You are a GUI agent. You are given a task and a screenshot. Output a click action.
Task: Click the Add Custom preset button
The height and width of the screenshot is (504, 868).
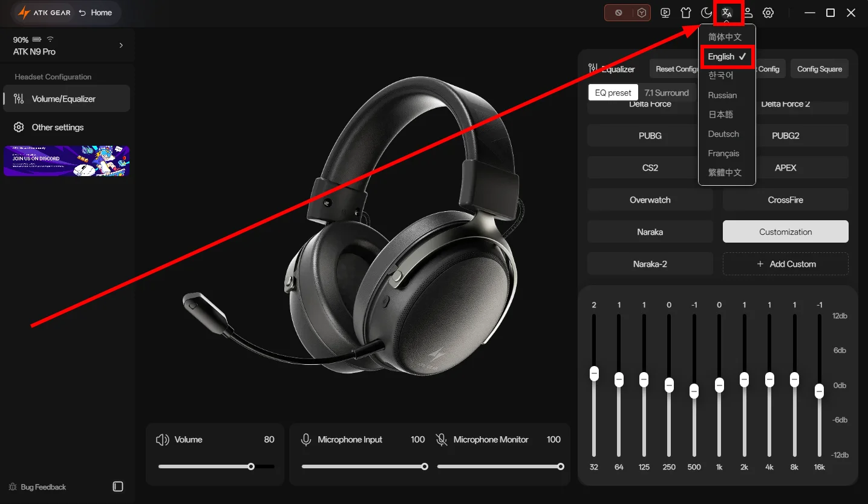[786, 264]
